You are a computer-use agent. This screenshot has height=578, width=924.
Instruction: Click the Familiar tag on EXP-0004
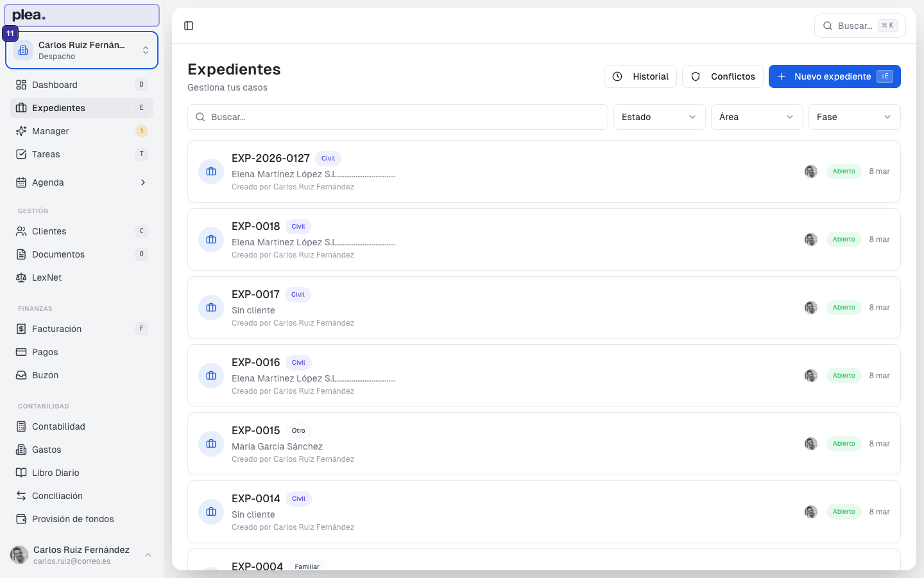307,566
